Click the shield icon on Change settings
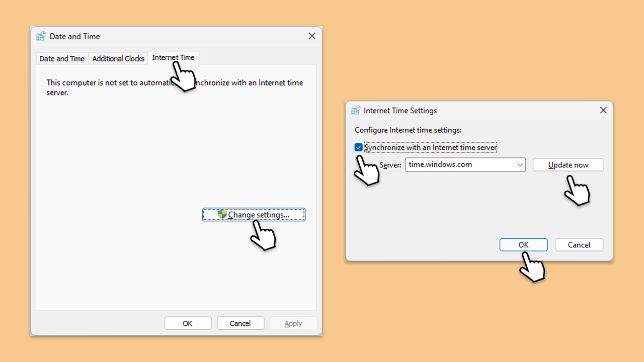644x362 pixels. click(222, 215)
